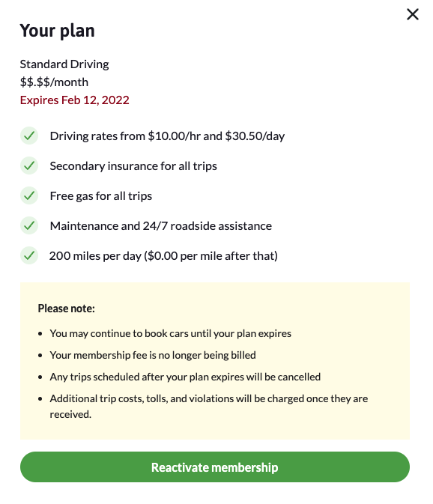Viewport: 433px width, 504px height.
Task: Click checkmark icon beside Secondary insurance
Action: 29,166
